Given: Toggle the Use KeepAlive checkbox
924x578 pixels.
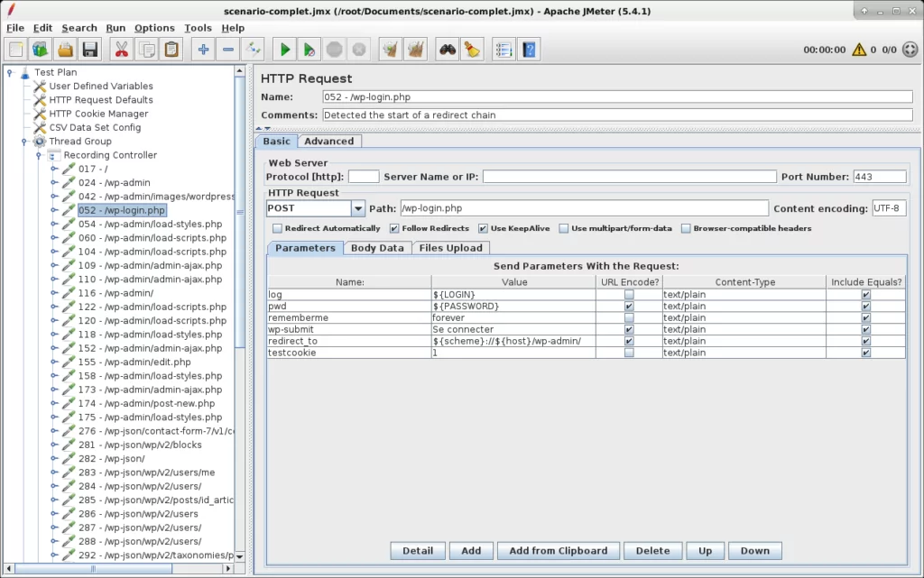Looking at the screenshot, I should pyautogui.click(x=484, y=228).
